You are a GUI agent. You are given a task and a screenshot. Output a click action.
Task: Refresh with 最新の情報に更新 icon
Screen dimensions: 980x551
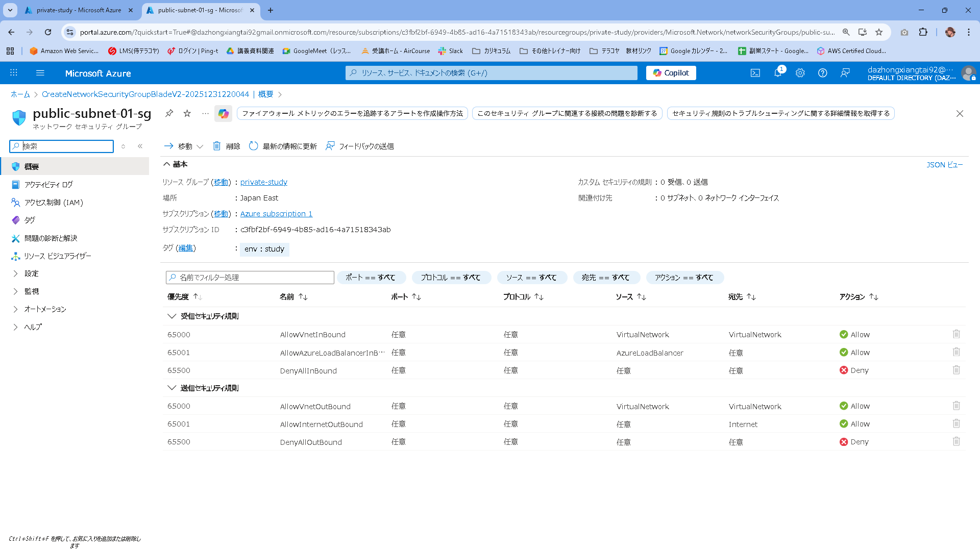click(254, 146)
